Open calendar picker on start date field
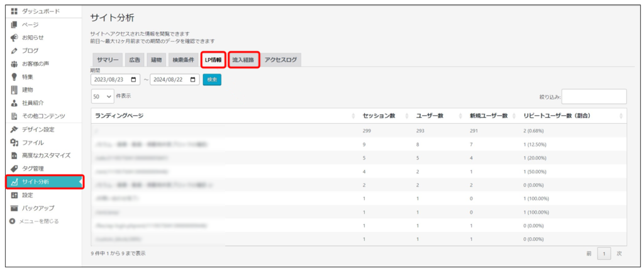The width and height of the screenshot is (644, 271). (133, 80)
